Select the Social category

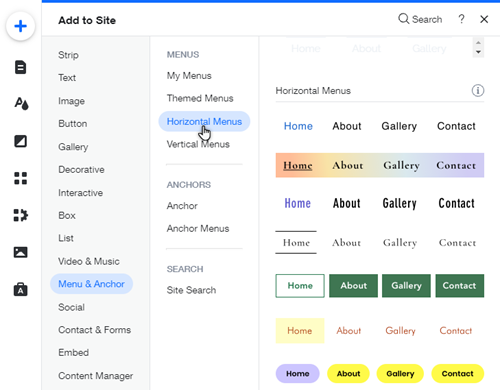71,307
